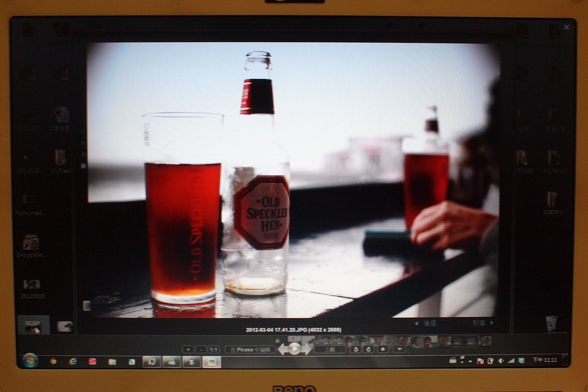Rotate the photo counter-clockwise

(x=356, y=349)
